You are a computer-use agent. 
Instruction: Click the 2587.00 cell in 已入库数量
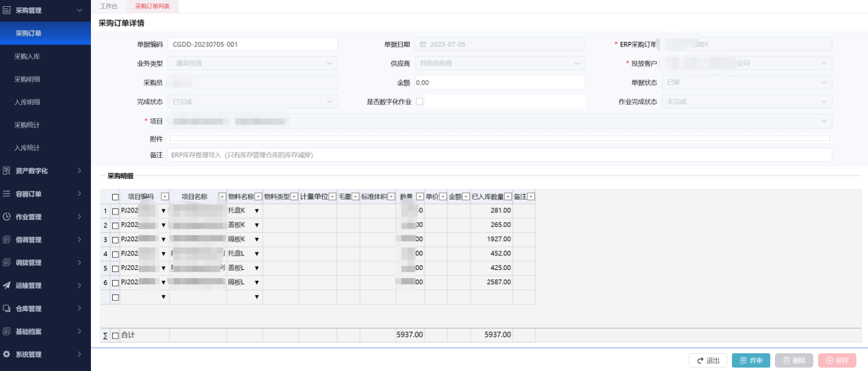(x=491, y=282)
